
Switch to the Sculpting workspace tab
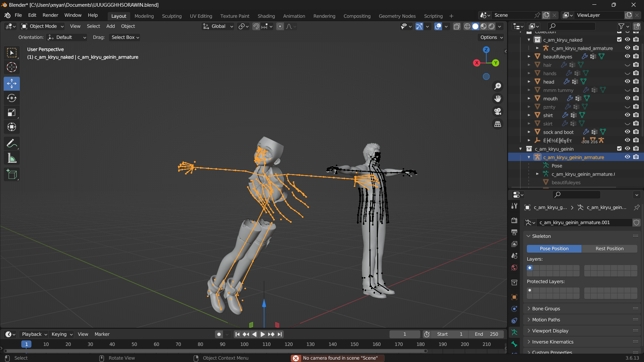click(171, 16)
